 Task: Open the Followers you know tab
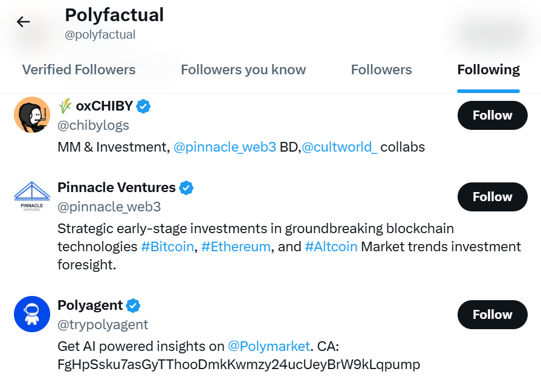(243, 69)
